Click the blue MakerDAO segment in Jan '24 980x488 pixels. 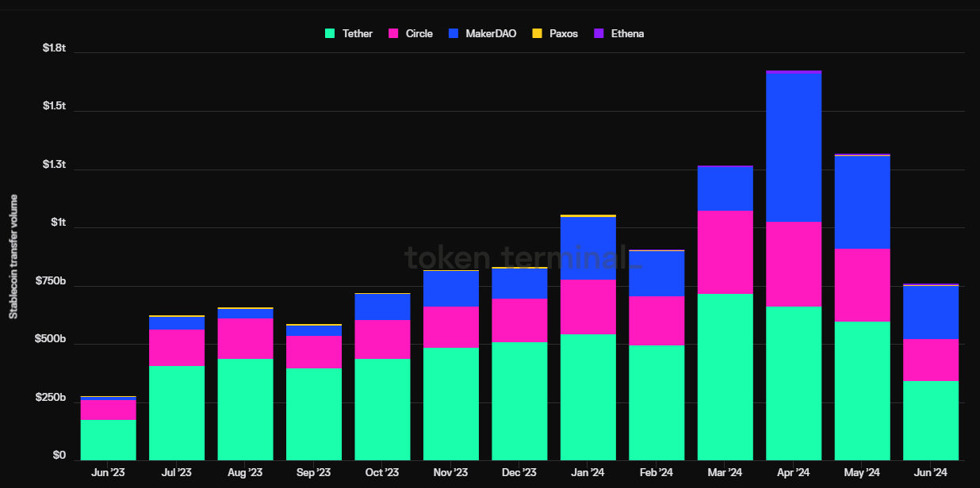coord(588,248)
